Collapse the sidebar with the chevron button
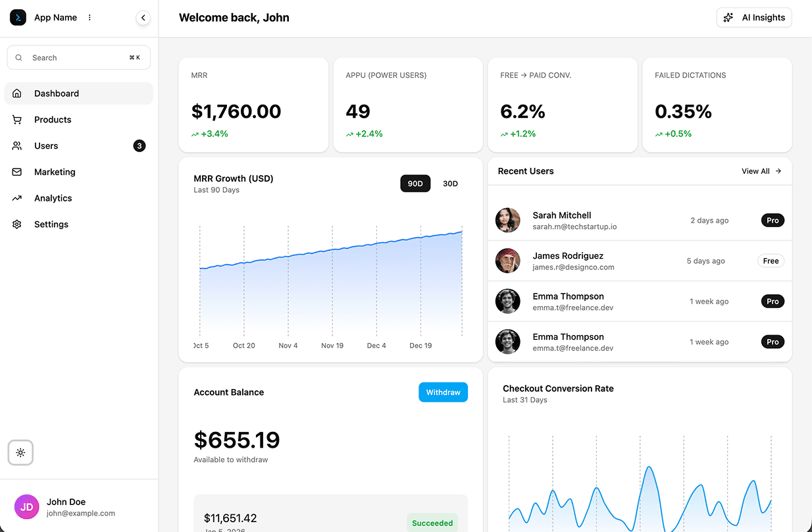Screen dimensions: 812x532 (143, 18)
